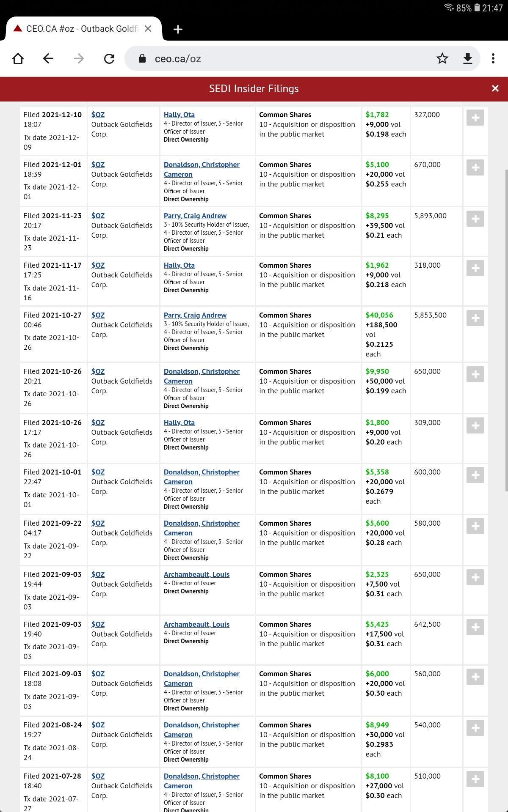This screenshot has width=508, height=812.
Task: Expand the 2021-09-03 19:44 Archambeault filing
Action: (475, 578)
